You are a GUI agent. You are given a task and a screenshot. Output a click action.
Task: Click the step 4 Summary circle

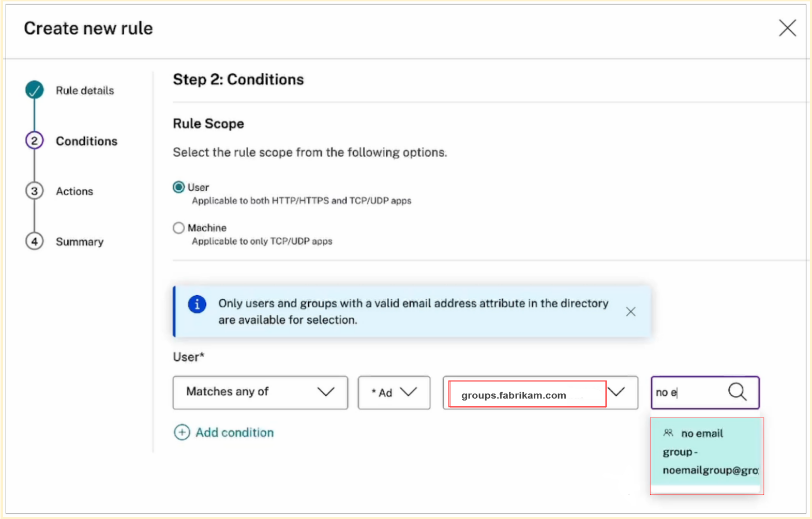pos(35,241)
